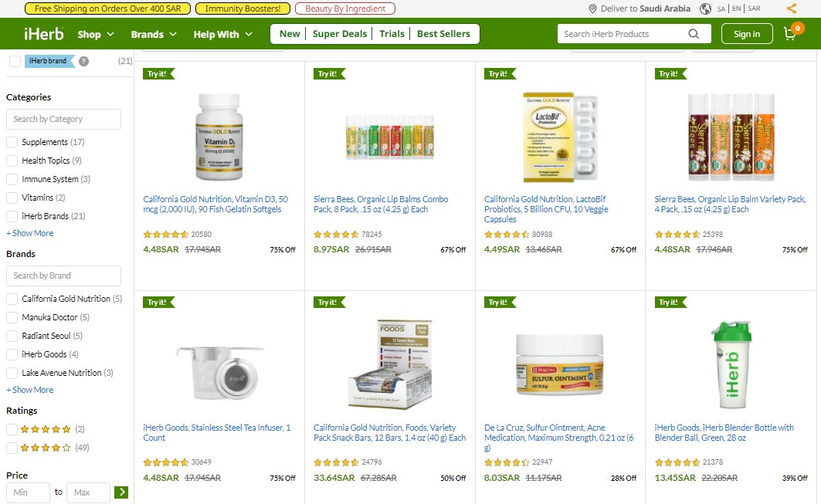This screenshot has height=504, width=821.
Task: Expand Show More under Categories
Action: coord(30,233)
